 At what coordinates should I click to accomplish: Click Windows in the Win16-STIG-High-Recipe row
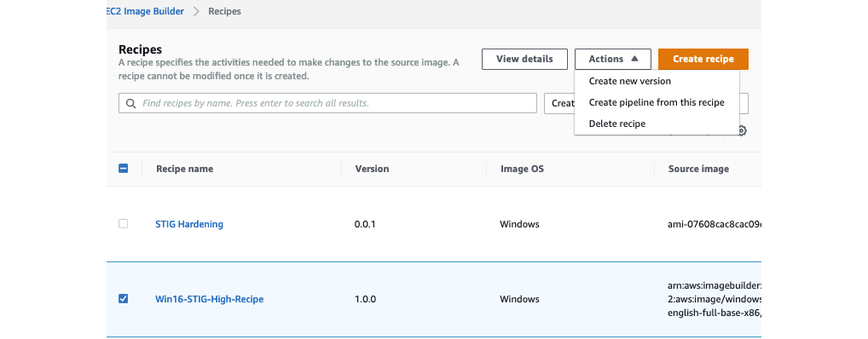coord(519,299)
